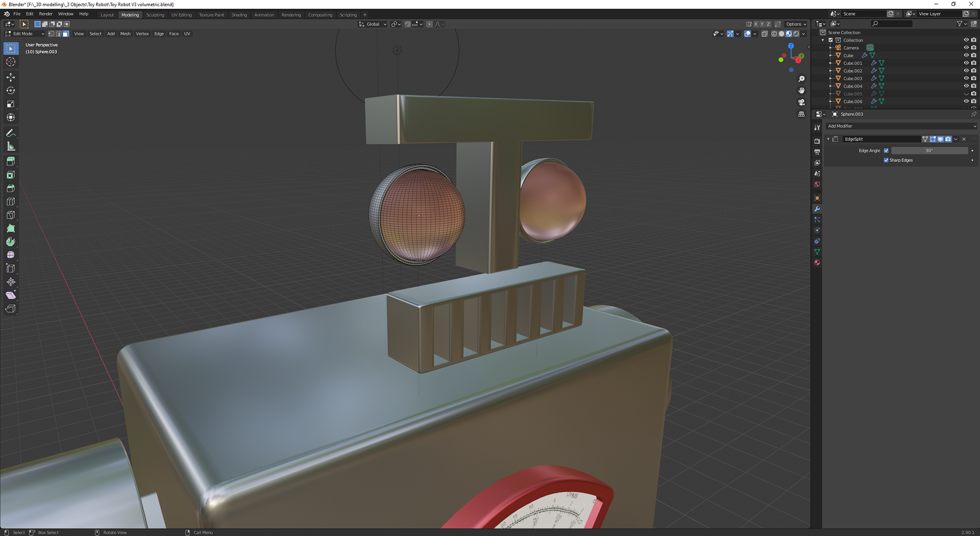Select the Extrude Region tool
The height and width of the screenshot is (536, 980).
tap(11, 161)
